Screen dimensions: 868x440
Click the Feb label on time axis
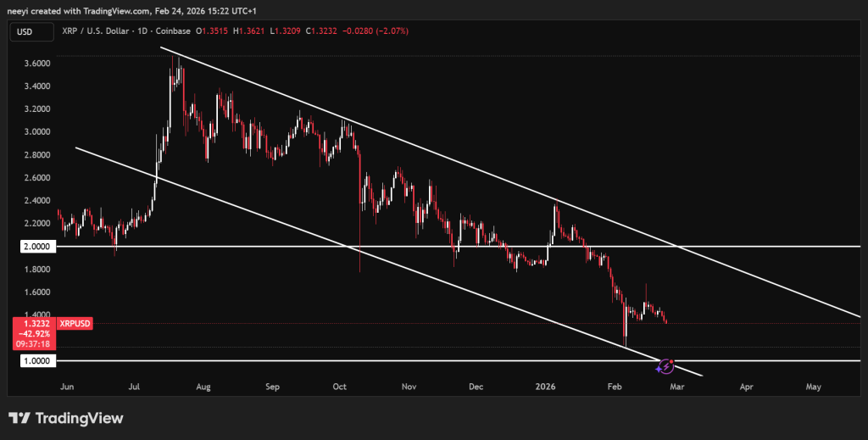coord(616,387)
